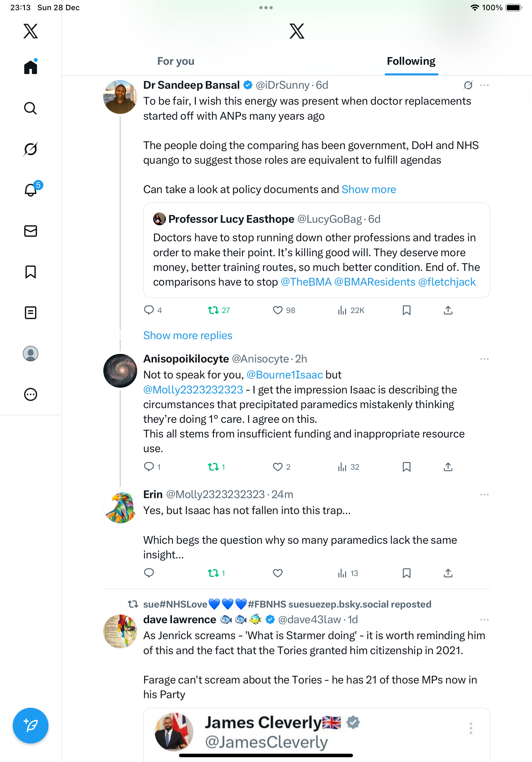
Task: Open the @TheBMA mention in quoted post
Action: click(x=306, y=282)
